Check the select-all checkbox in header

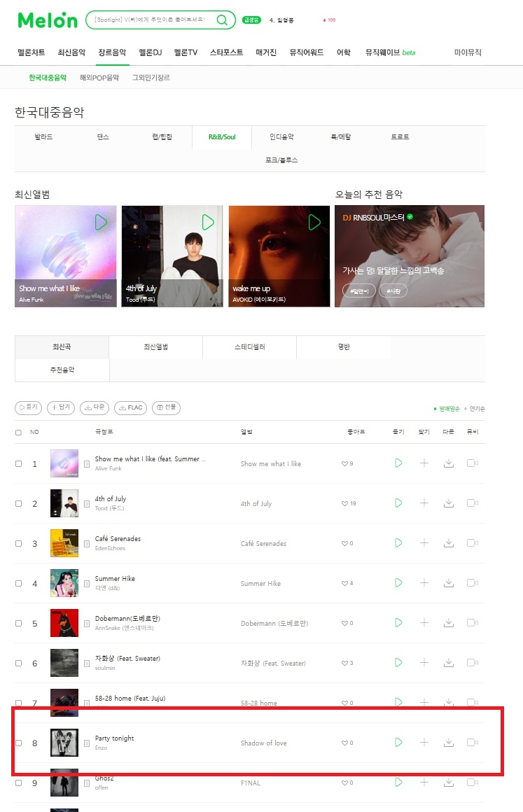point(19,433)
